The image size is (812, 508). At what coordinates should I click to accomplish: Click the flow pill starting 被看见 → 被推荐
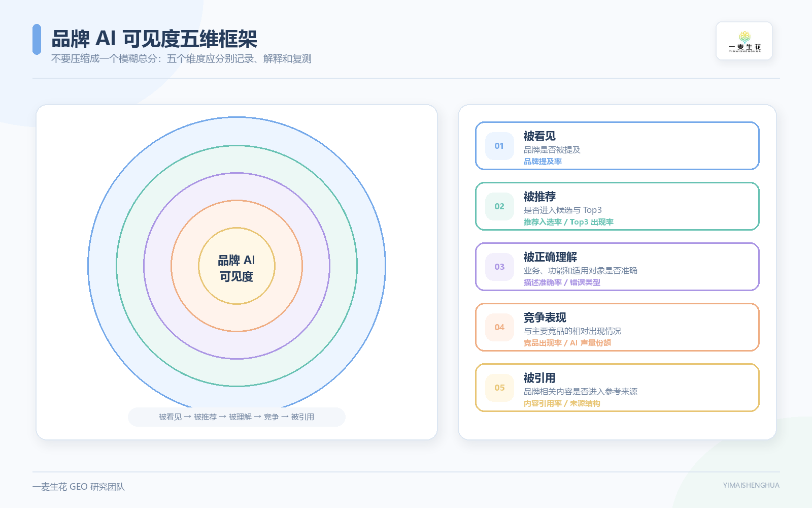[236, 417]
